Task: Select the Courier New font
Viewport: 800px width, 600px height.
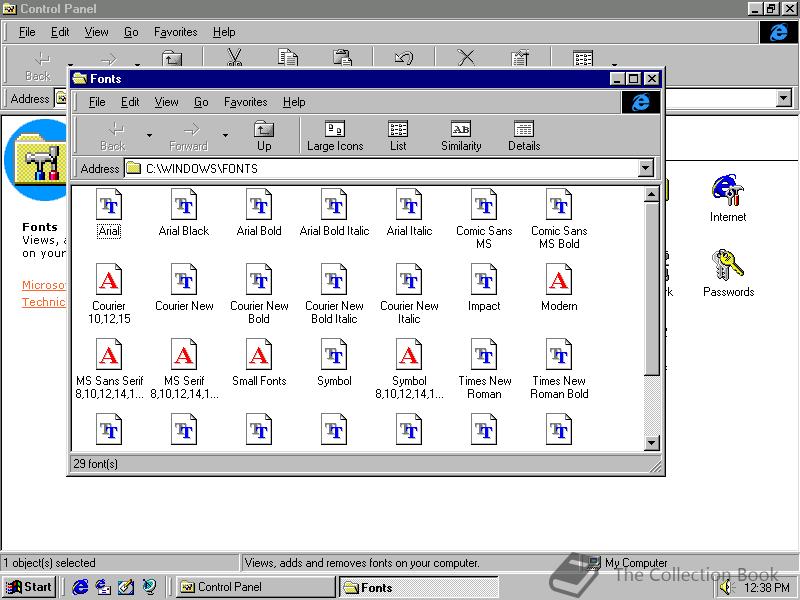Action: pos(184,288)
